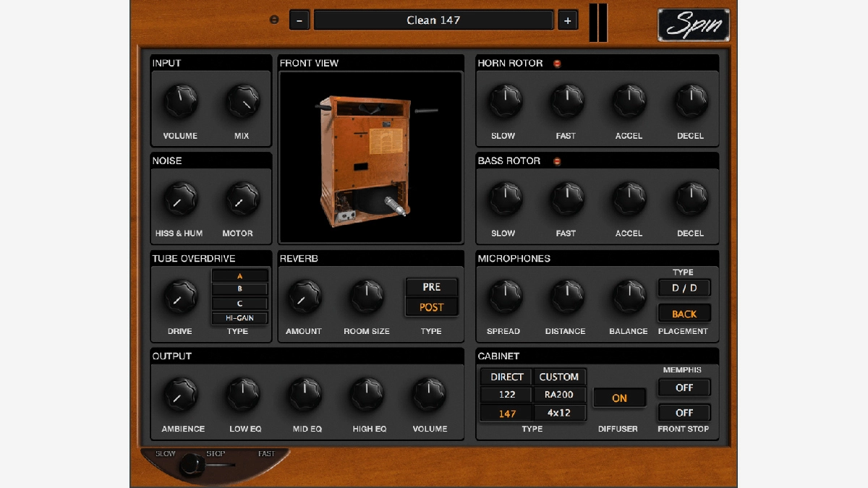Toggle the Memphis OFF switch
This screenshot has width=868, height=488.
click(684, 388)
